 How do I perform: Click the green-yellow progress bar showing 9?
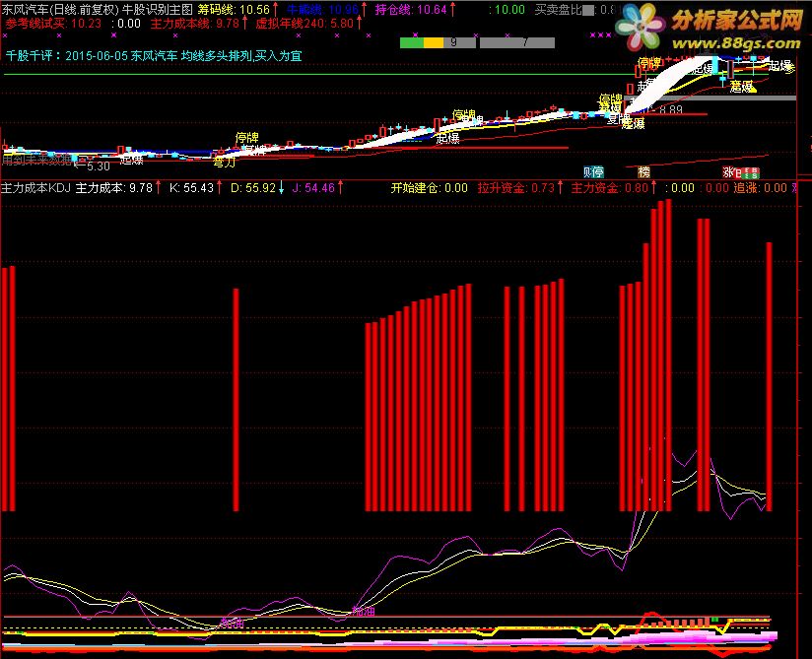point(438,42)
